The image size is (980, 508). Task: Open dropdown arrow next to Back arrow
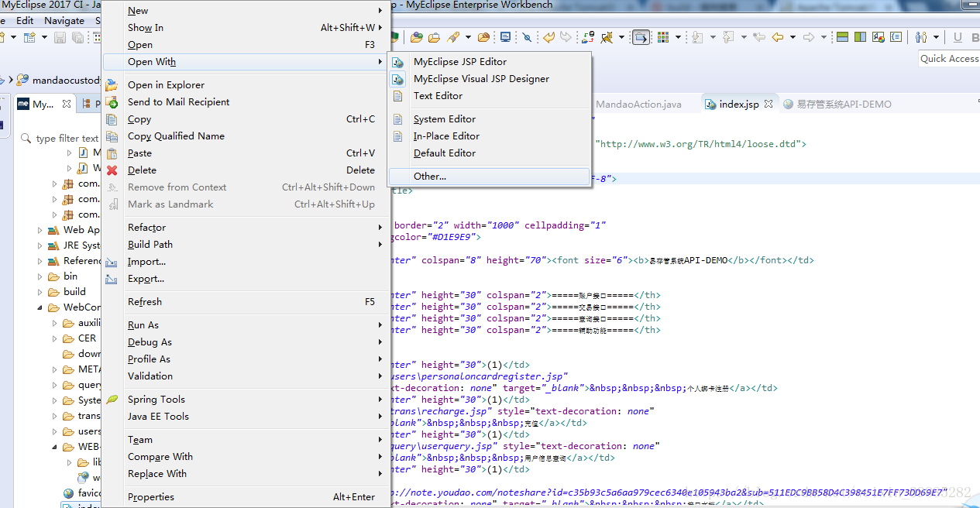(793, 37)
